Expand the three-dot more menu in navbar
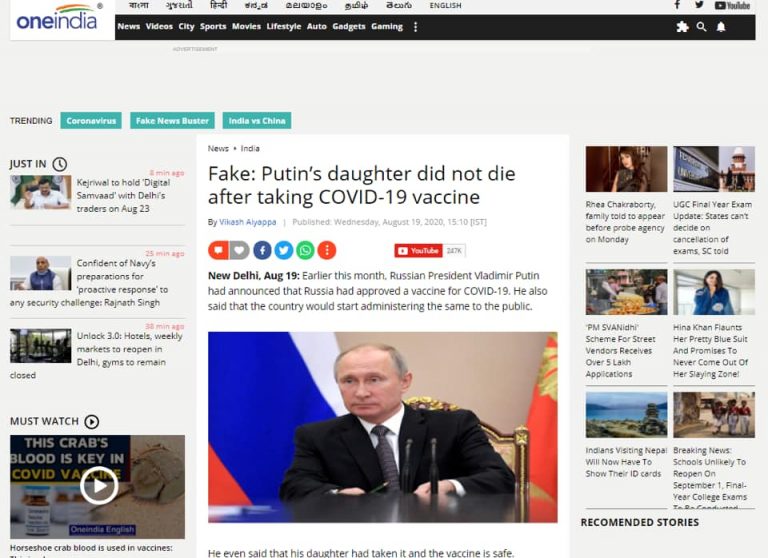 click(x=415, y=26)
